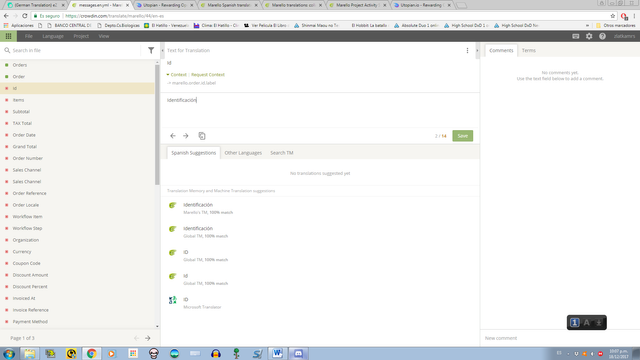
Task: Open the Crowdin apps grid menu icon
Action: click(x=8, y=36)
